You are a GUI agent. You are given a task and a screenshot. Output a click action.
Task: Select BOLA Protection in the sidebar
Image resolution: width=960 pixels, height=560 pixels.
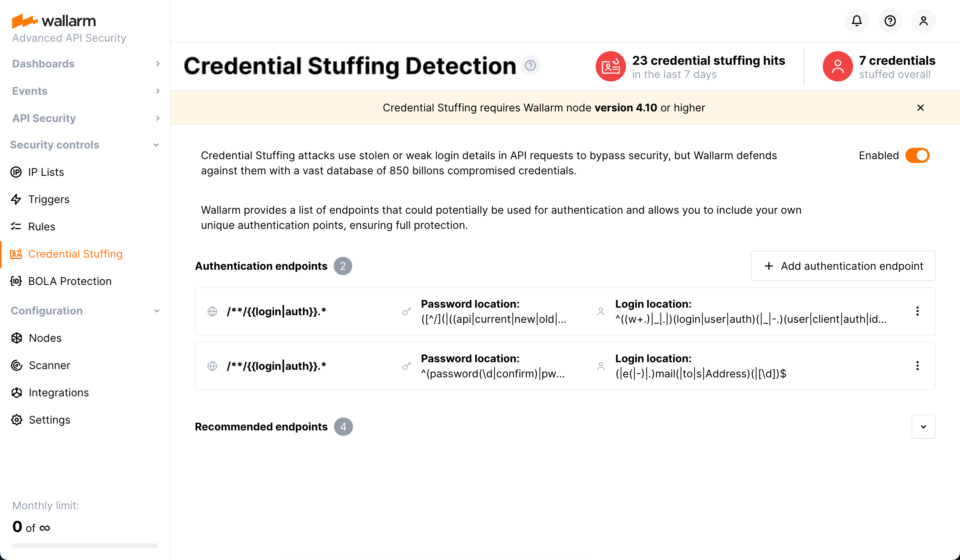tap(70, 281)
